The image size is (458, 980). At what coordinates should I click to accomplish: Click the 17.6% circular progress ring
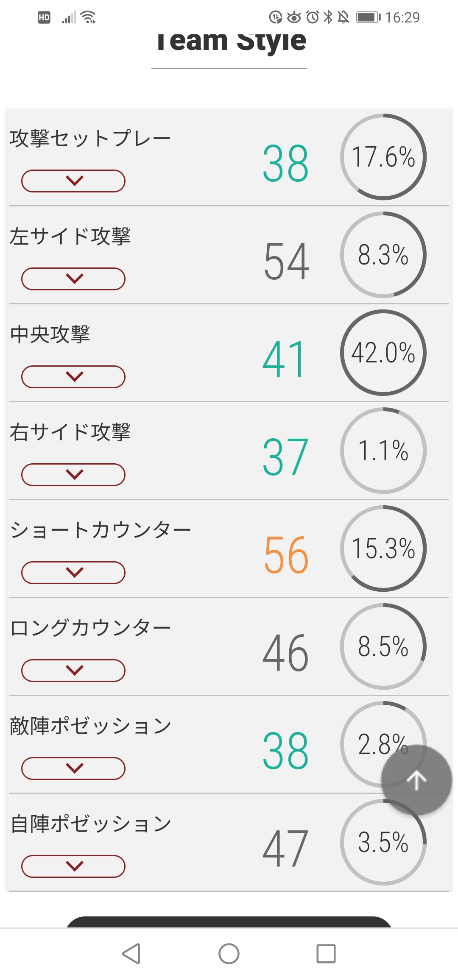[x=383, y=157]
